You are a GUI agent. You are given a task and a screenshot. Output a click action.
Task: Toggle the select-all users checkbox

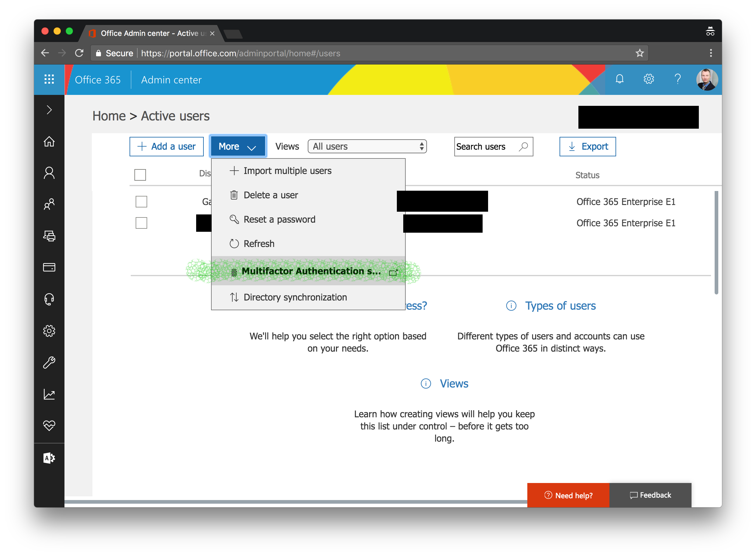(140, 175)
